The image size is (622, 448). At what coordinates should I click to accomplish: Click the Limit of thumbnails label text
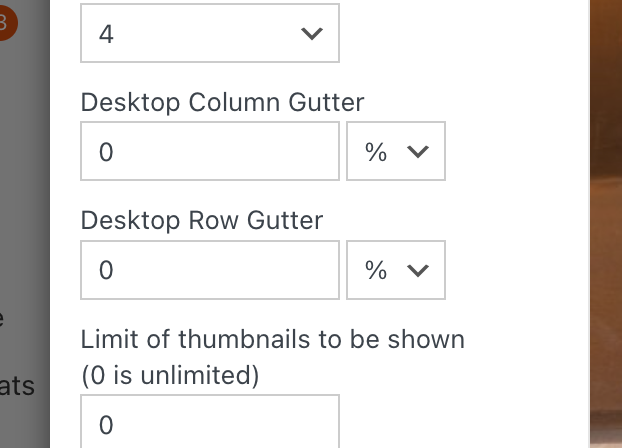pos(272,339)
